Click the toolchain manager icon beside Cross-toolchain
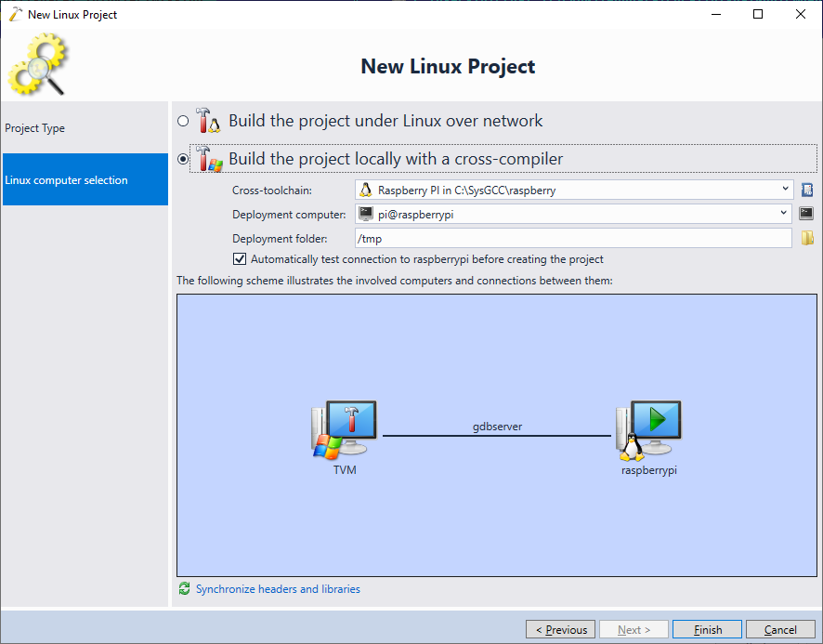Image resolution: width=823 pixels, height=644 pixels. 807,190
